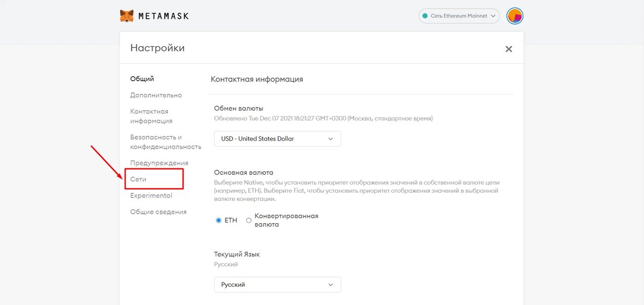Select the Предупреждения sidebar item
The height and width of the screenshot is (305, 644).
[x=159, y=163]
